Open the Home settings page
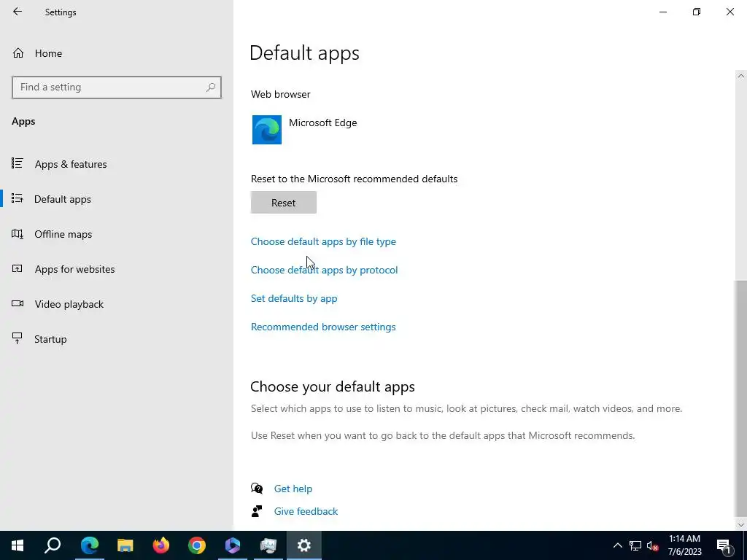 48,53
